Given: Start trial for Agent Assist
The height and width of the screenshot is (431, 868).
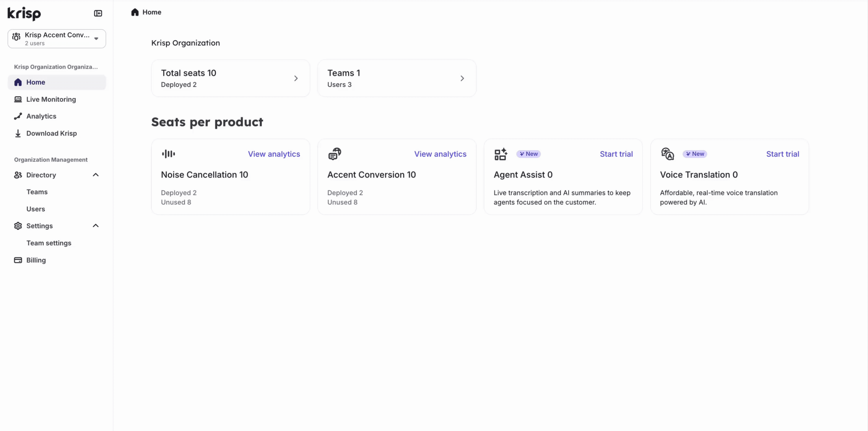Looking at the screenshot, I should pyautogui.click(x=616, y=154).
